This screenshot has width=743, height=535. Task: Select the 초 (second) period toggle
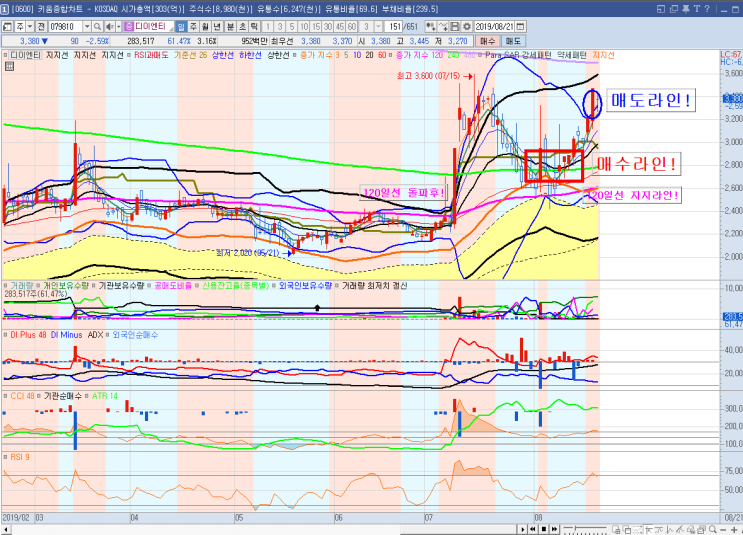pyautogui.click(x=242, y=27)
